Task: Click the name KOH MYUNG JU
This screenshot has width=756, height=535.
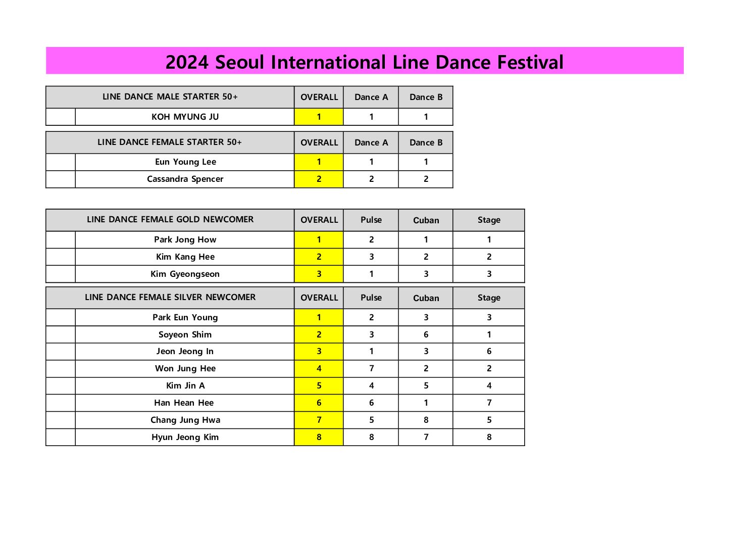Action: 185,117
